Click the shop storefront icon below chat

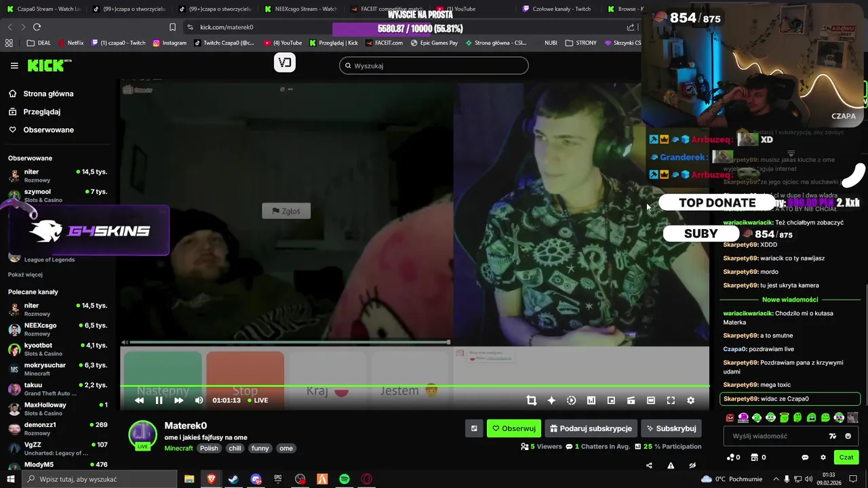[x=756, y=457]
